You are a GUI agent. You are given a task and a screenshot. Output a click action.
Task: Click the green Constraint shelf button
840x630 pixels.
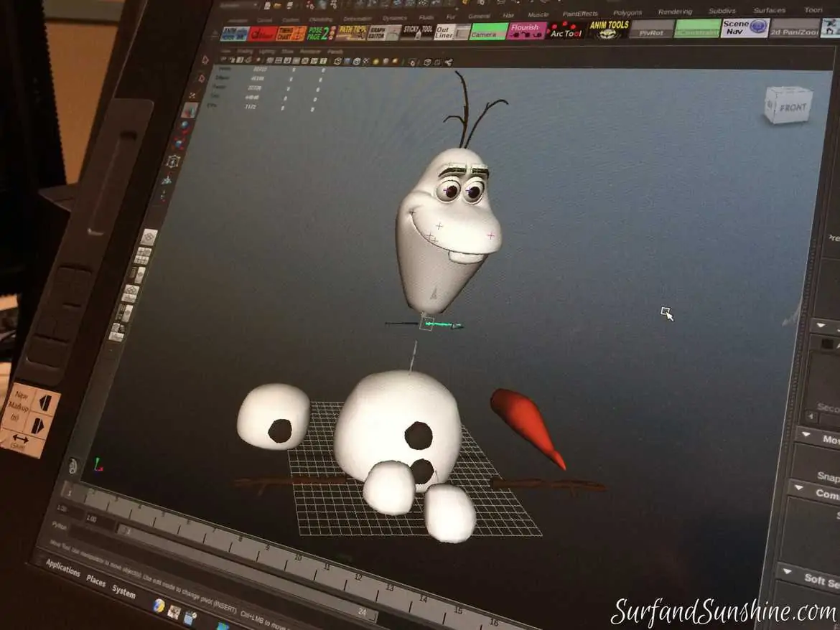tap(697, 29)
